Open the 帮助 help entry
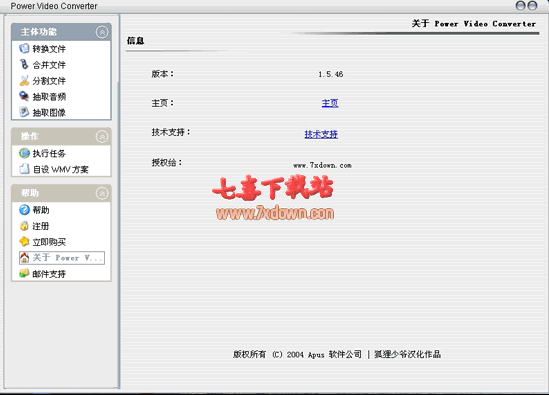Image resolution: width=549 pixels, height=395 pixels. pyautogui.click(x=41, y=210)
